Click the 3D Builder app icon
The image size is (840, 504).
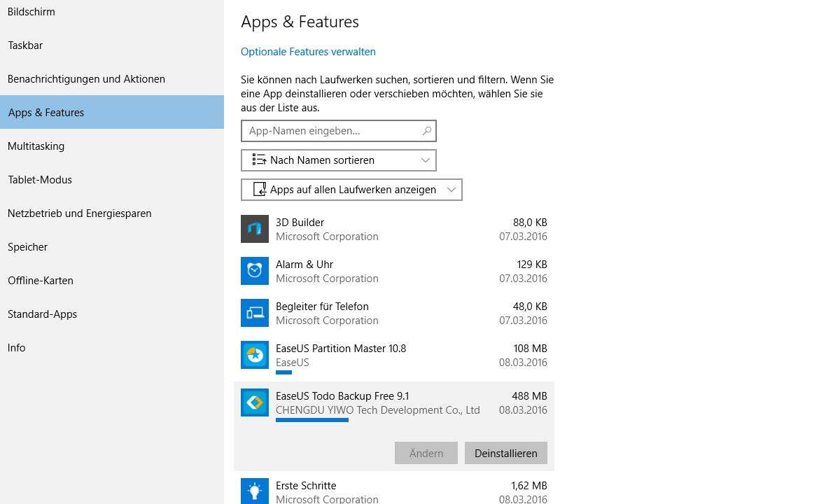pyautogui.click(x=255, y=229)
